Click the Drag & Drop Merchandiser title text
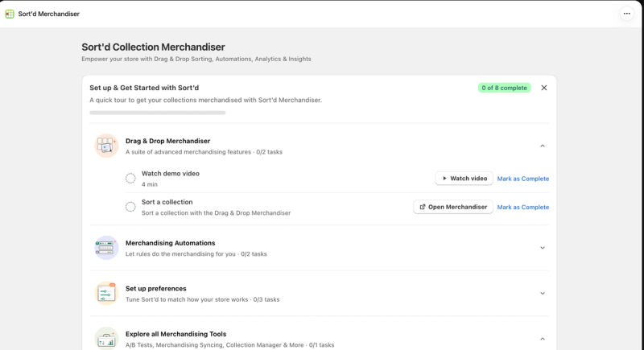 pos(167,141)
